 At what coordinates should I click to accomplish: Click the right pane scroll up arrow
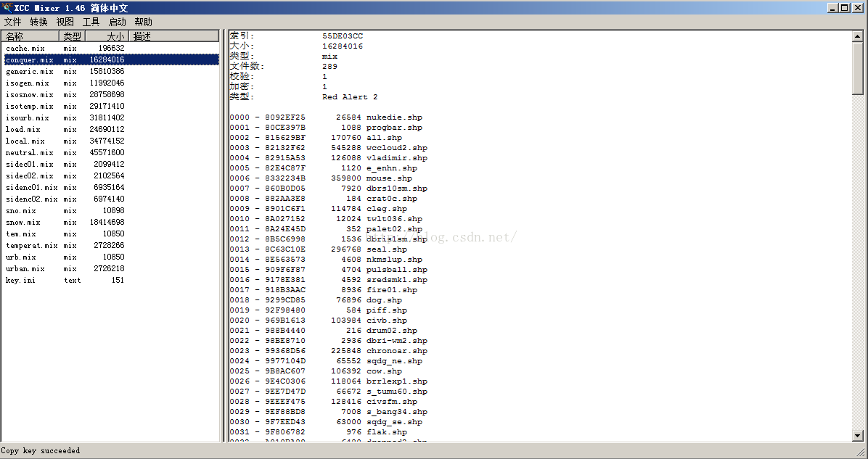coord(858,36)
